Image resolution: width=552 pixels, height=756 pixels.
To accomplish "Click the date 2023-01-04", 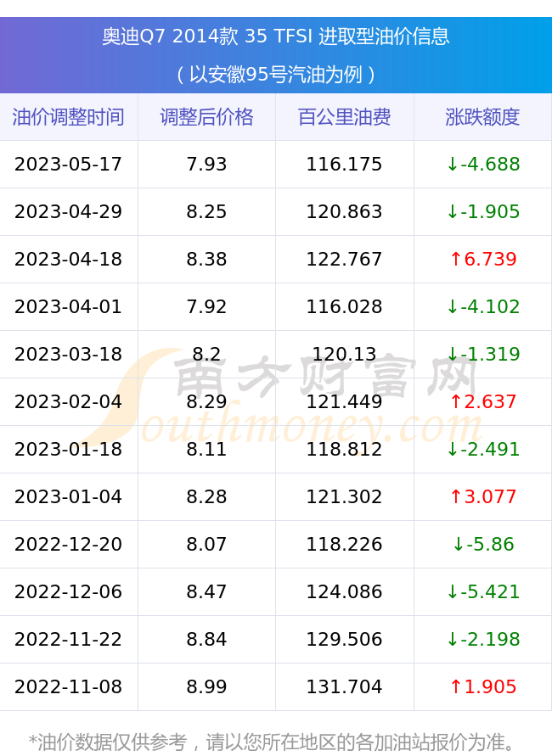I will [x=69, y=496].
